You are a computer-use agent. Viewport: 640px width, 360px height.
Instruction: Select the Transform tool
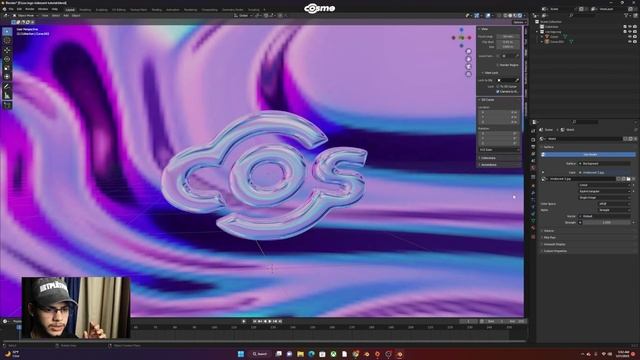(x=7, y=77)
